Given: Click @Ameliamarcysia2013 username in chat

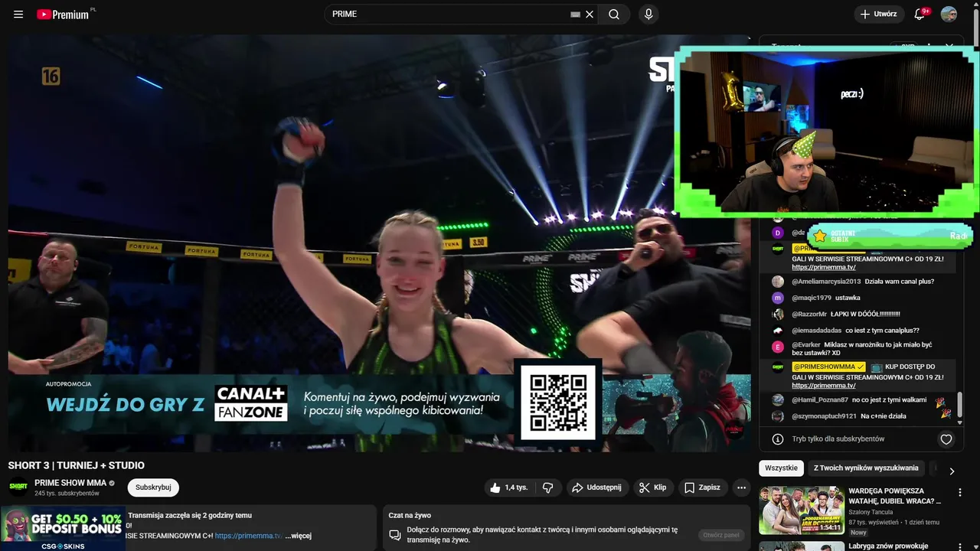Looking at the screenshot, I should (x=826, y=282).
